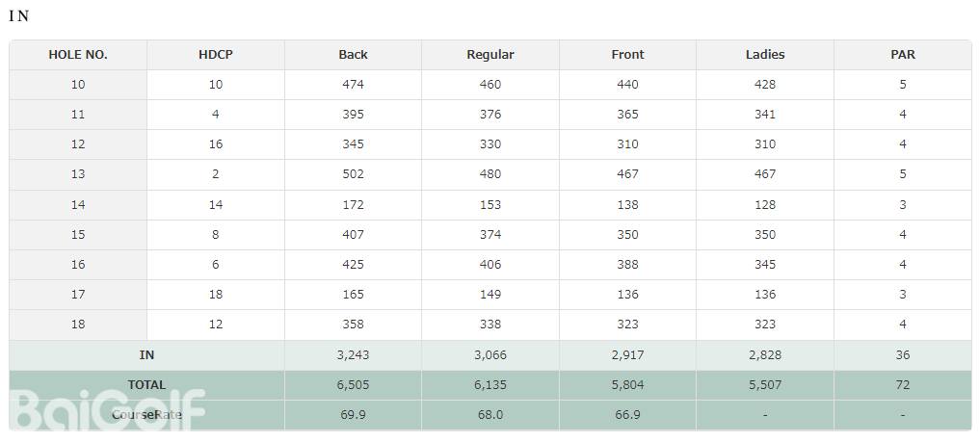Click the Regular IN total 3,066
980x442 pixels.
(490, 355)
